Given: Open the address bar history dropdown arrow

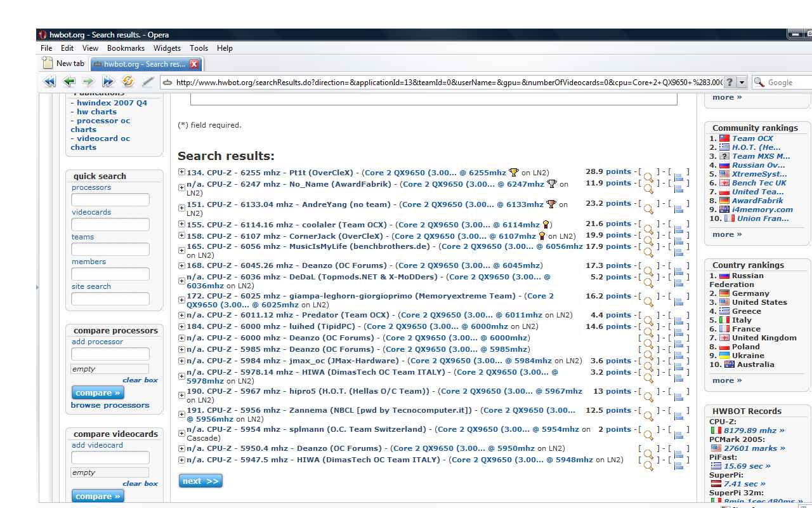Looking at the screenshot, I should 742,82.
